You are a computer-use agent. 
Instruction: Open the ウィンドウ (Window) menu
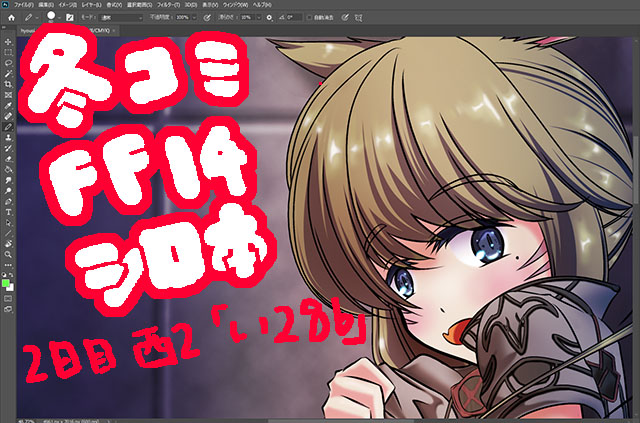[x=235, y=5]
